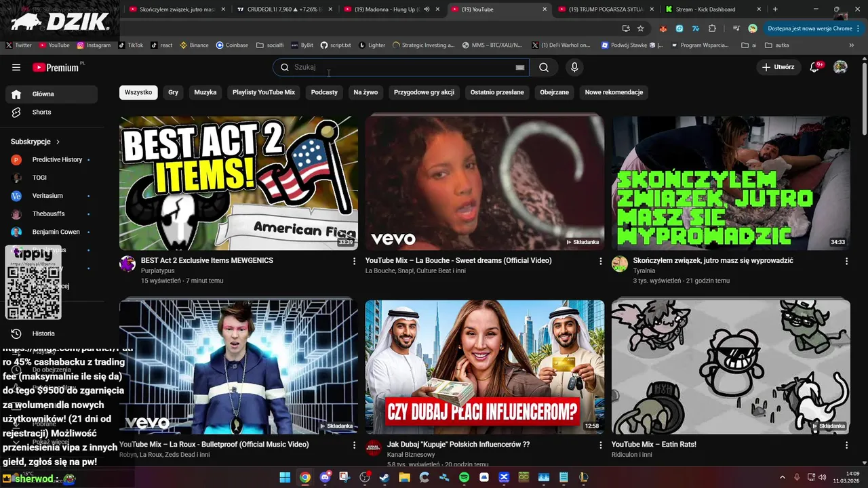
Task: Open options for BEST Act 2 Exclusive Items video
Action: coord(354,261)
